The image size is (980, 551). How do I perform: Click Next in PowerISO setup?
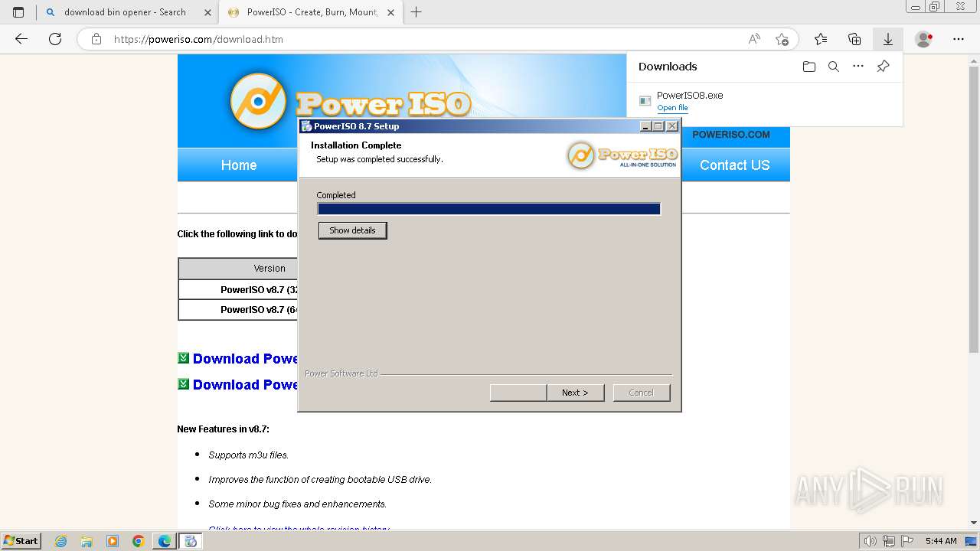tap(576, 393)
